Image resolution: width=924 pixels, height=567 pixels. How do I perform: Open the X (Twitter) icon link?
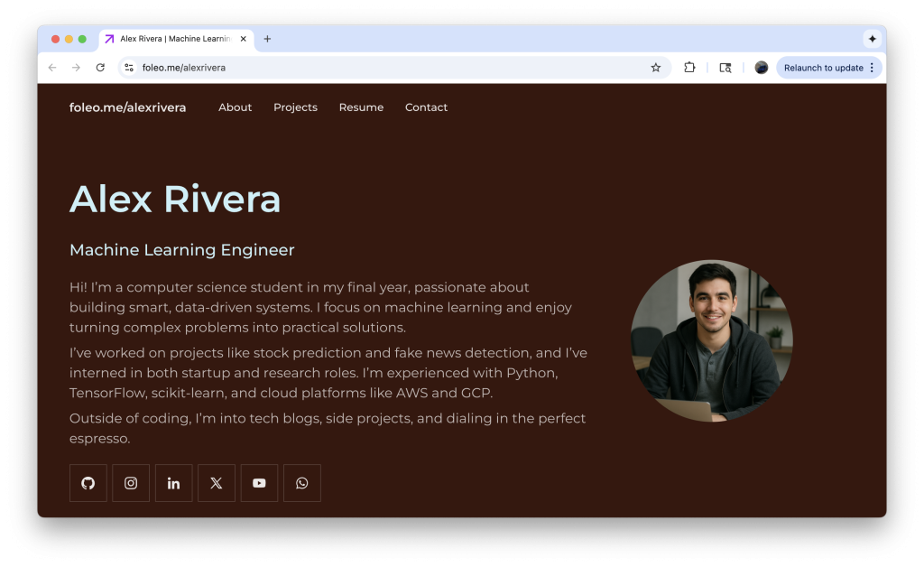tap(217, 483)
